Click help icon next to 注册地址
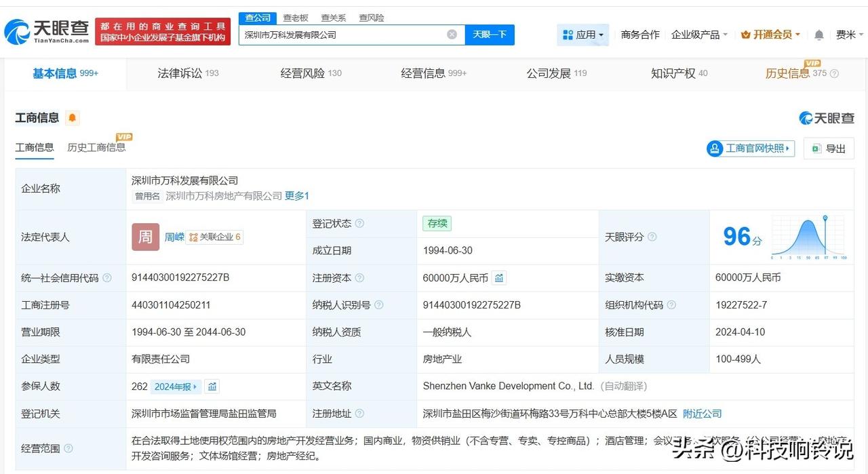868x474 pixels. [x=359, y=414]
